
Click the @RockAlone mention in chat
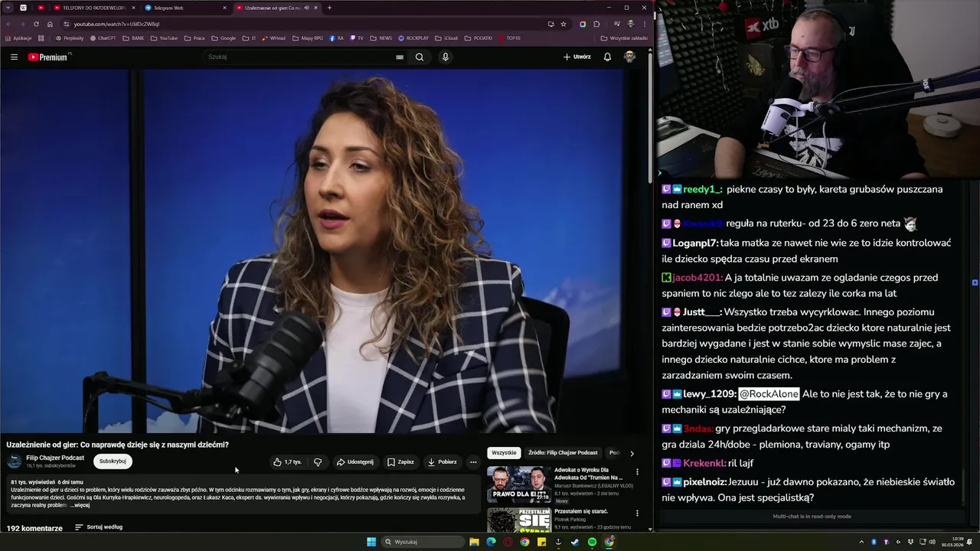tap(769, 394)
